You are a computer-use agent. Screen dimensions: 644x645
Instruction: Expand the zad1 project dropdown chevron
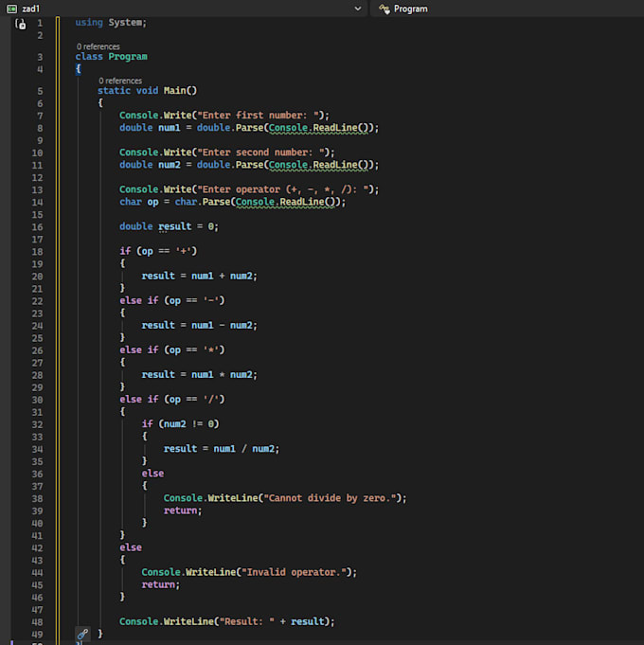click(x=358, y=9)
